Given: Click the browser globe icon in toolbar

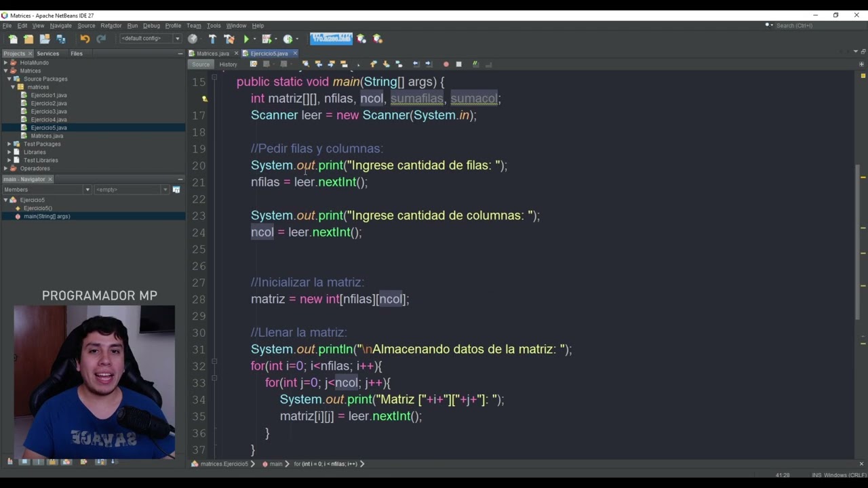Looking at the screenshot, I should click(x=193, y=39).
